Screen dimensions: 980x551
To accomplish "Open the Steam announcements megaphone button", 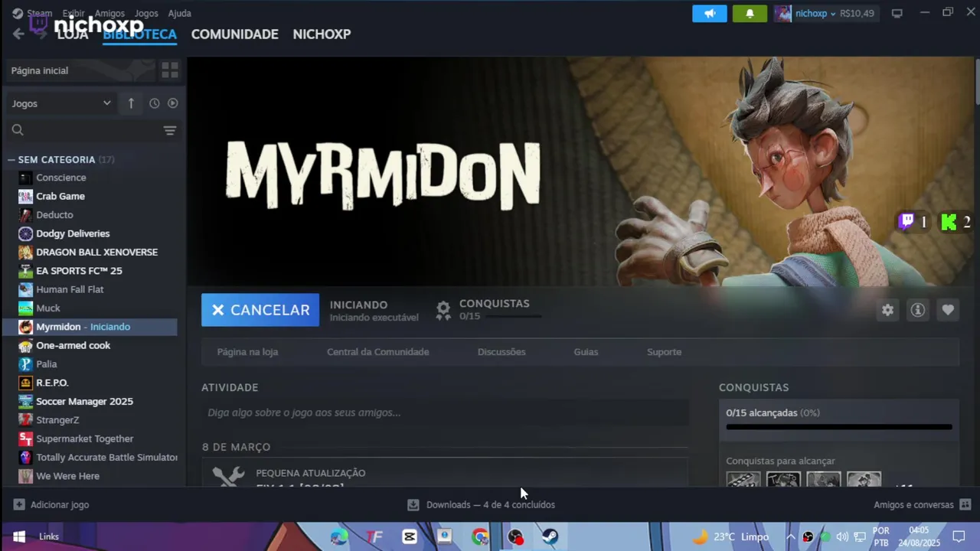I will [710, 13].
